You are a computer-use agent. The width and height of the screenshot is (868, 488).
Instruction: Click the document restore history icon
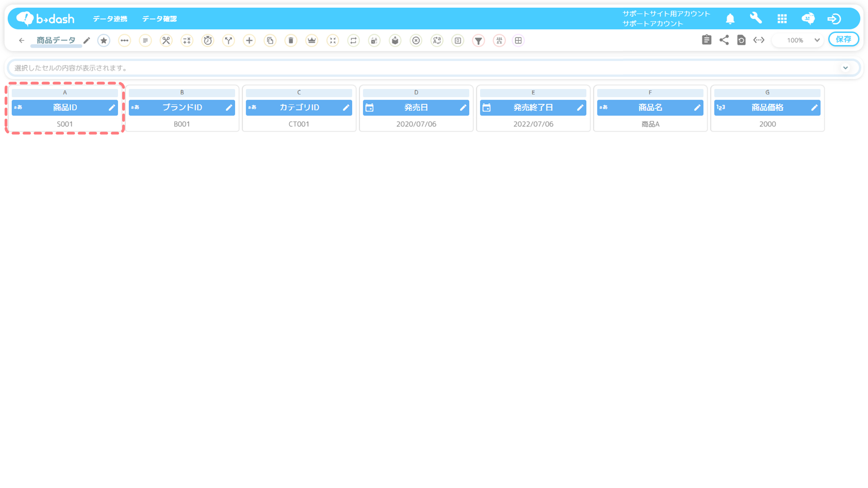pos(741,40)
